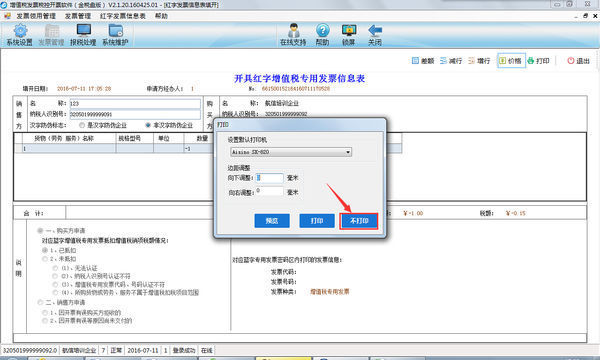Select 二、销售方申请 radio button
This screenshot has height=360, width=600.
coord(40,302)
